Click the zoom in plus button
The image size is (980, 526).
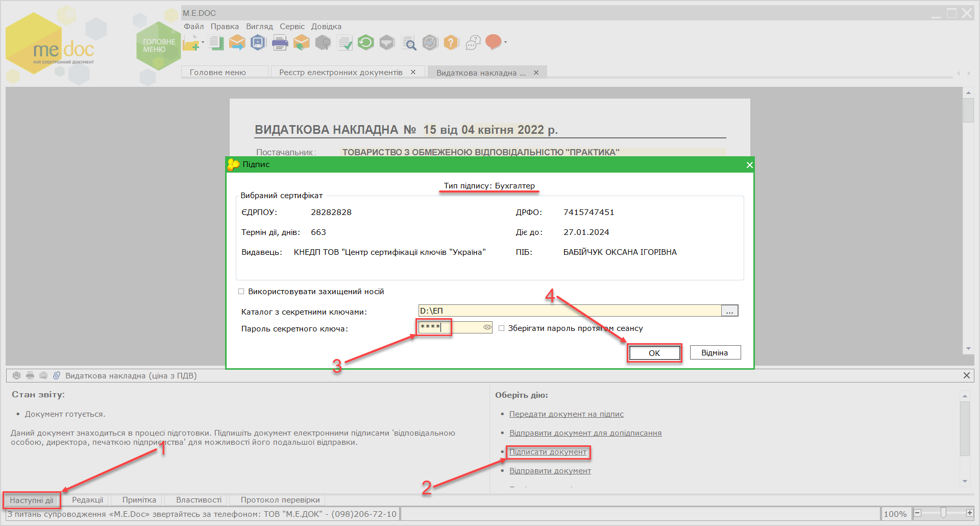click(x=970, y=513)
